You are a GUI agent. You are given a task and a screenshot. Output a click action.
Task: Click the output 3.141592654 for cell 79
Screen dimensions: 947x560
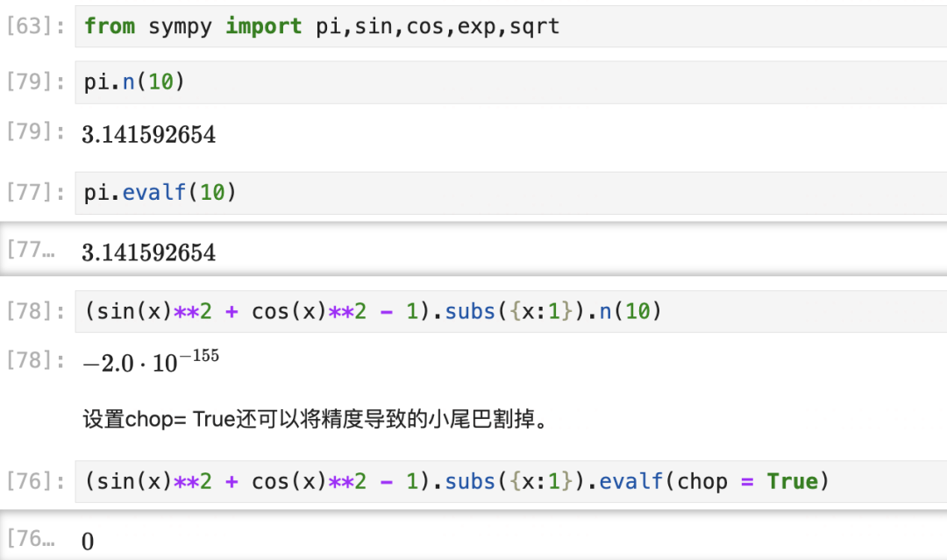coord(148,135)
